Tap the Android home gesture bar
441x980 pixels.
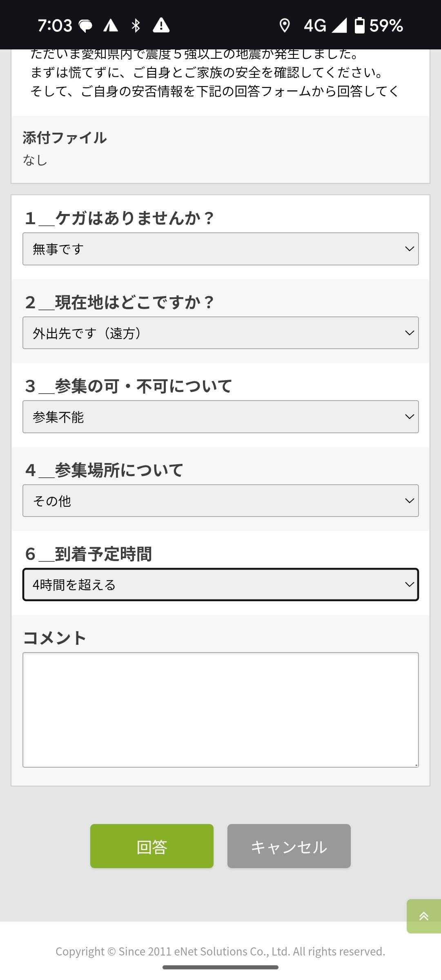pos(220,967)
